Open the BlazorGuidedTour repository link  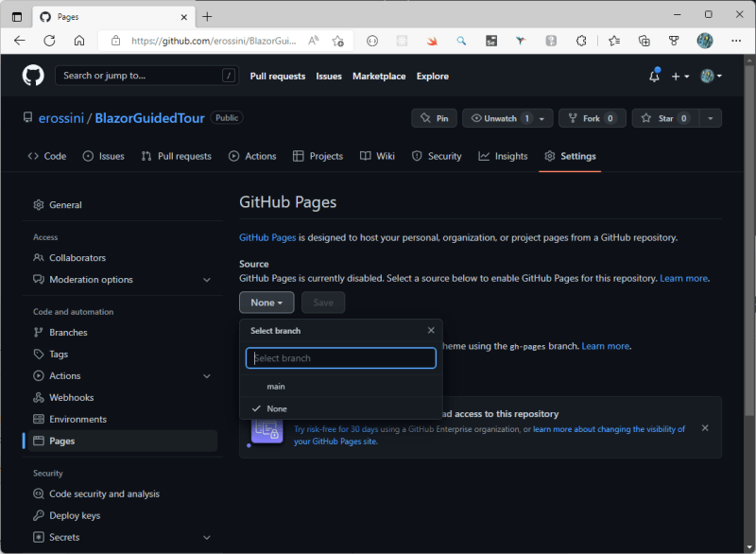click(x=149, y=118)
